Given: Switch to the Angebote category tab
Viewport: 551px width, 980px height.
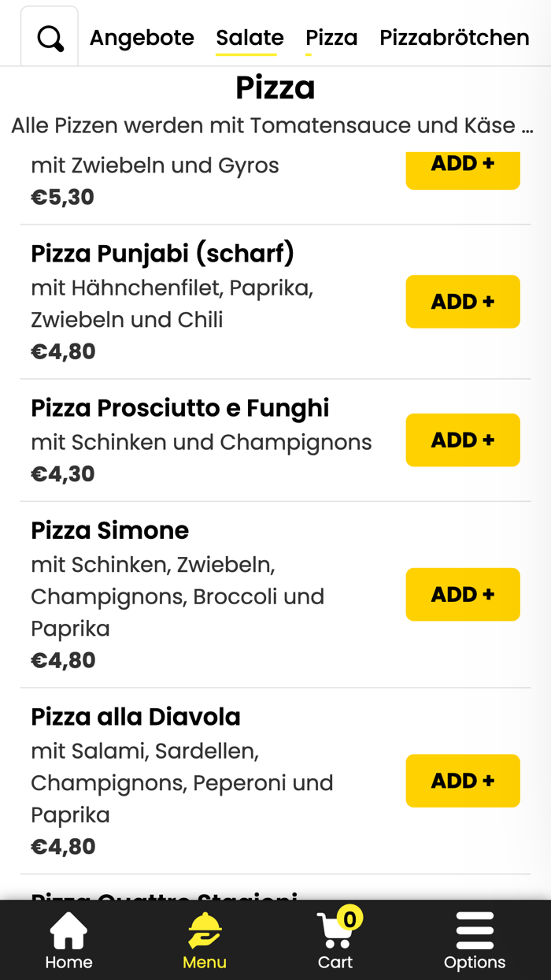Looking at the screenshot, I should coord(142,37).
